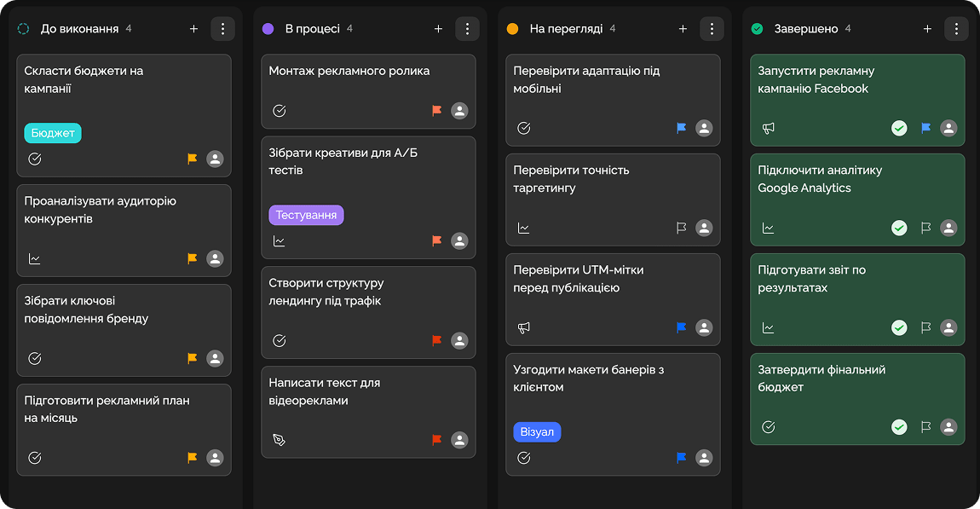
Task: Open three-dot menu for 'Завершено' column
Action: point(956,29)
